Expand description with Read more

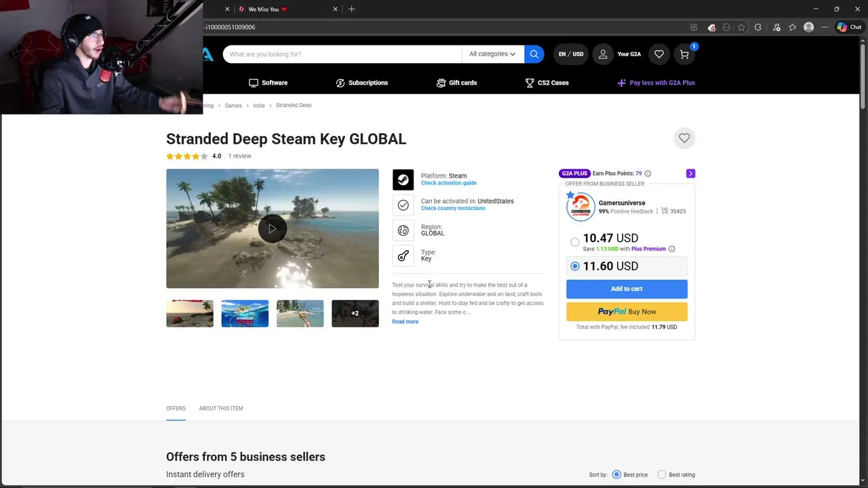pos(405,321)
